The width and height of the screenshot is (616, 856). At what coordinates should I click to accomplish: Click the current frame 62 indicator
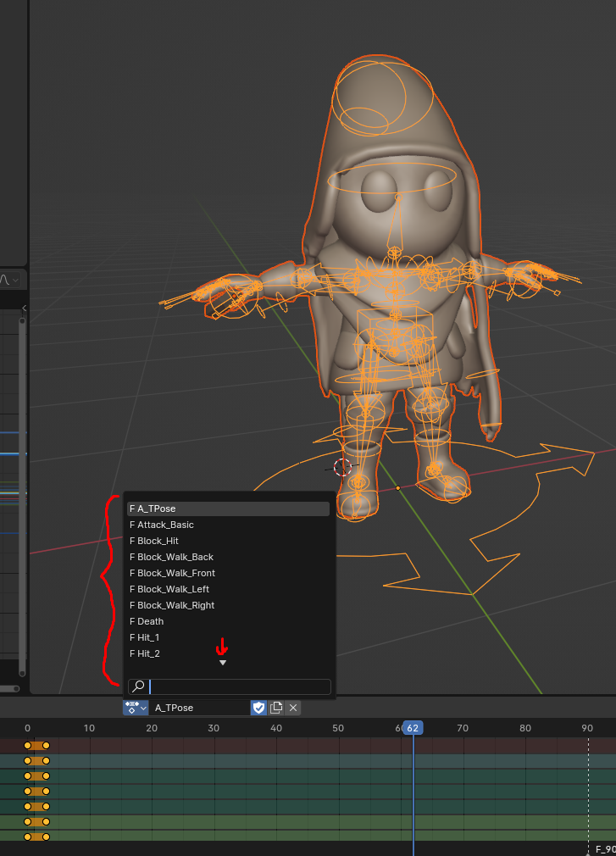[x=413, y=728]
